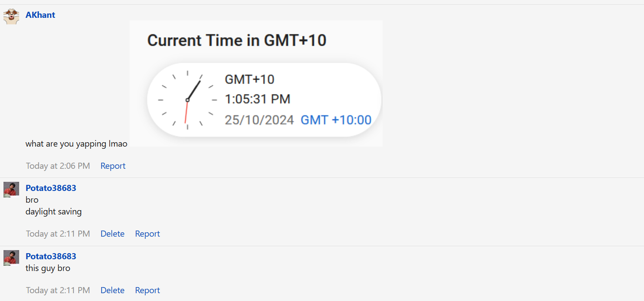Click the blue GMT +10:00 text

(336, 120)
